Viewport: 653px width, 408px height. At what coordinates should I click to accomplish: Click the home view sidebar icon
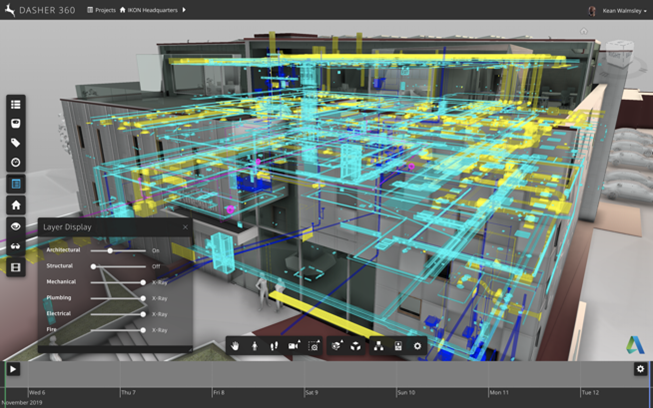(x=16, y=205)
